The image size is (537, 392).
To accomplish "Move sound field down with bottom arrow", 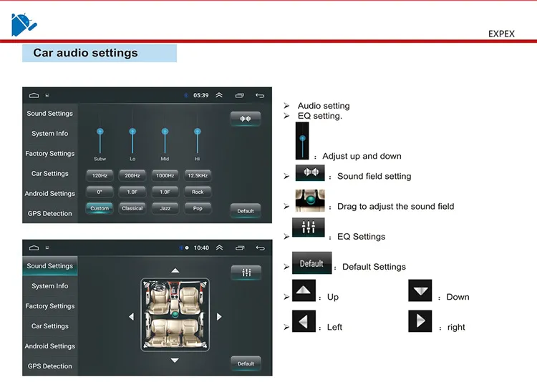I will pos(175,361).
